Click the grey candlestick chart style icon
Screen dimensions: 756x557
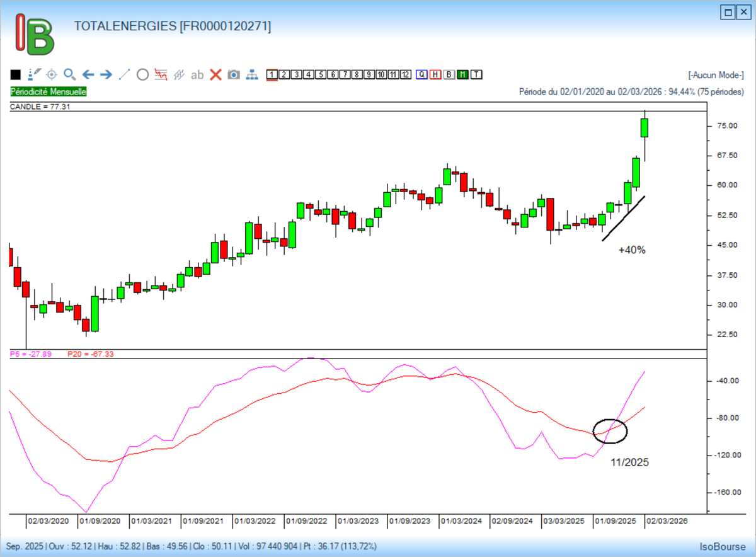pos(179,74)
